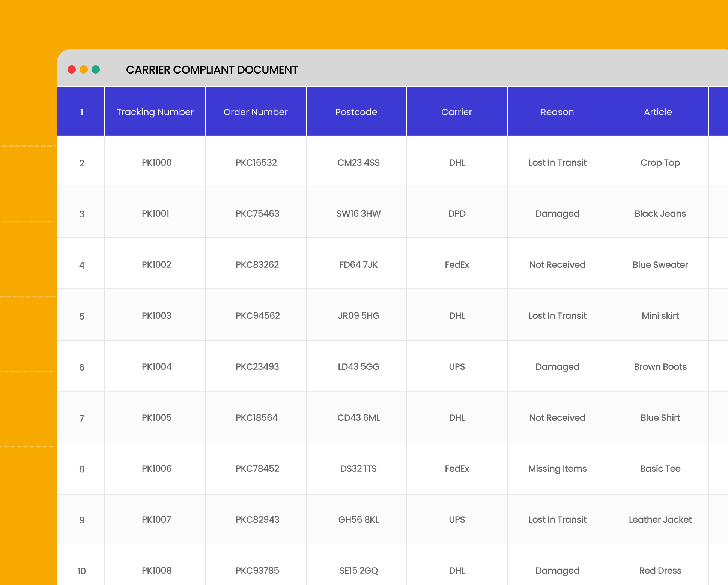
Task: Click the Article column header
Action: pyautogui.click(x=658, y=112)
